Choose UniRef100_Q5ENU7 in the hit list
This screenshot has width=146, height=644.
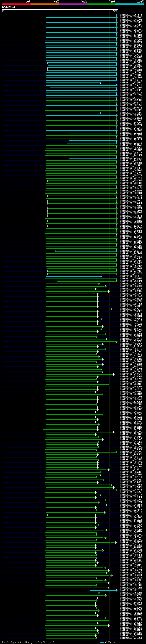[x=131, y=278]
